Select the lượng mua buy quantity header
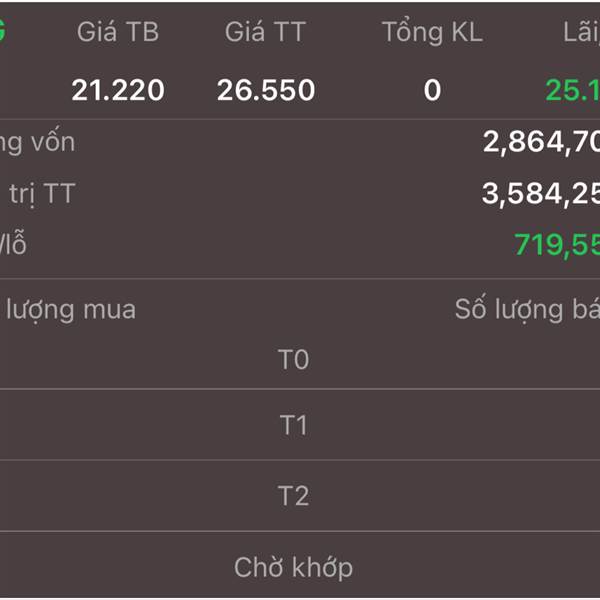 [x=70, y=310]
